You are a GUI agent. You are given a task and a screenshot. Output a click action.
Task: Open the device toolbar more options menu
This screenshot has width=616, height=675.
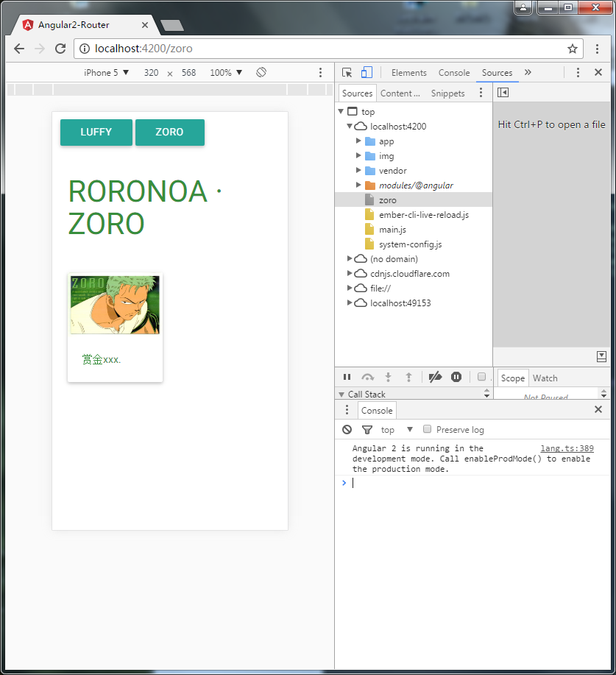(x=320, y=72)
